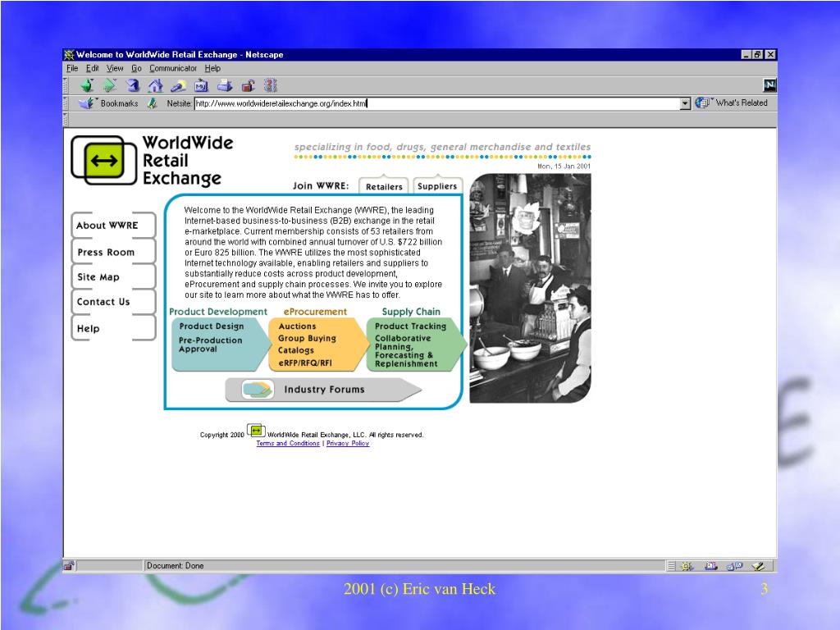Click the Mon, 15 Jan 2001 date text
840x630 pixels.
(x=564, y=166)
